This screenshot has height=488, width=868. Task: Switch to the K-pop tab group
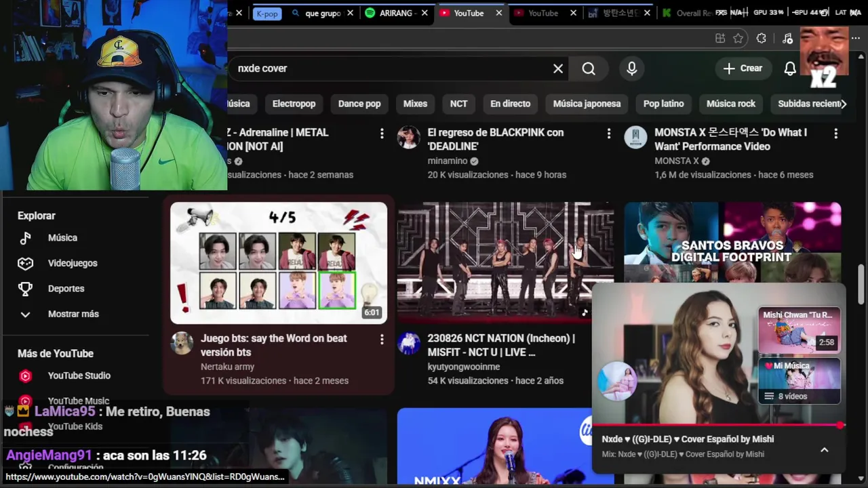[267, 14]
